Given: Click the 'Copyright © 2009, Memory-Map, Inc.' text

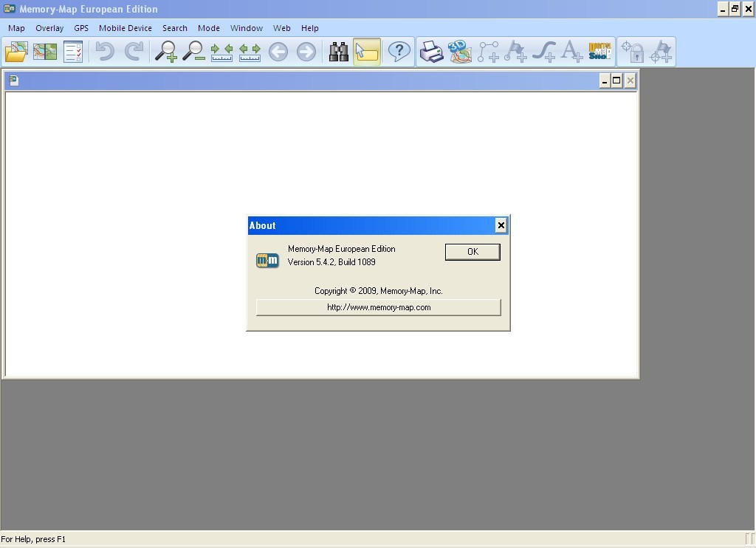Looking at the screenshot, I should point(379,291).
